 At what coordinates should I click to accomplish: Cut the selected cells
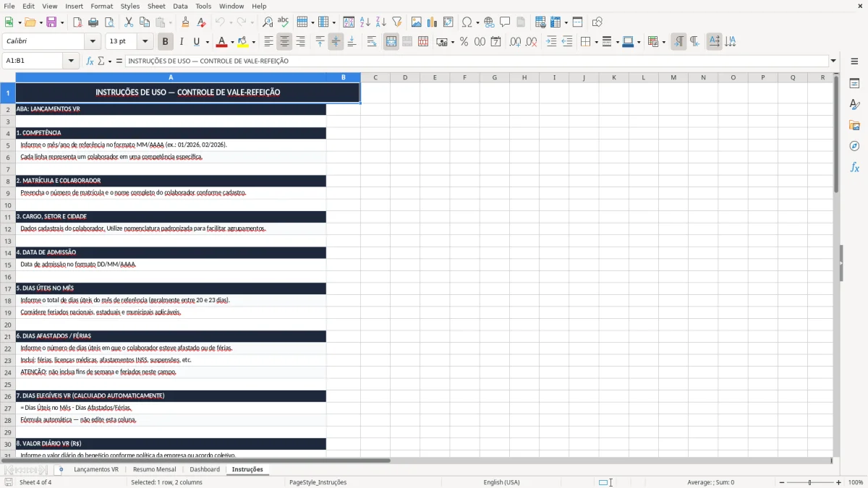tap(129, 22)
